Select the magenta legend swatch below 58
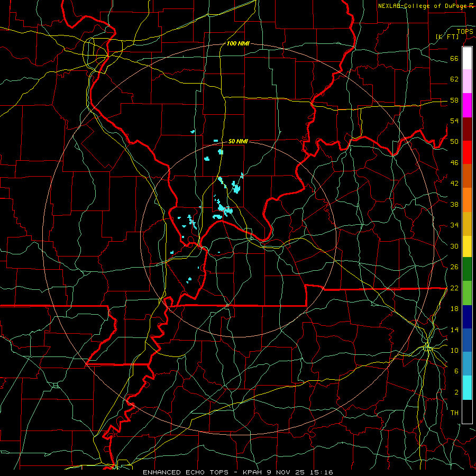 click(x=467, y=105)
